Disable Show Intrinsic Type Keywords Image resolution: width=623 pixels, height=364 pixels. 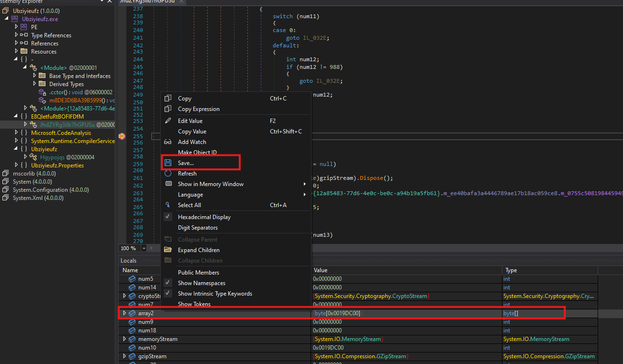[x=215, y=294]
